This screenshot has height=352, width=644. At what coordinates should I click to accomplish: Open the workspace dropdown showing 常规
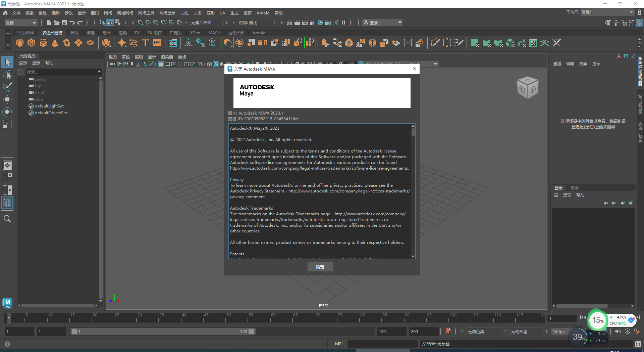pyautogui.click(x=606, y=12)
